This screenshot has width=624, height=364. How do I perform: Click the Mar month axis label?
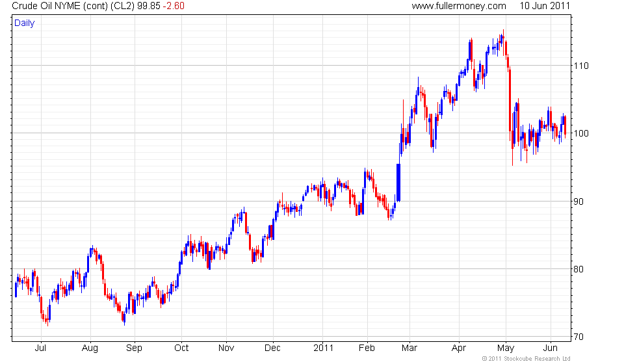click(409, 348)
